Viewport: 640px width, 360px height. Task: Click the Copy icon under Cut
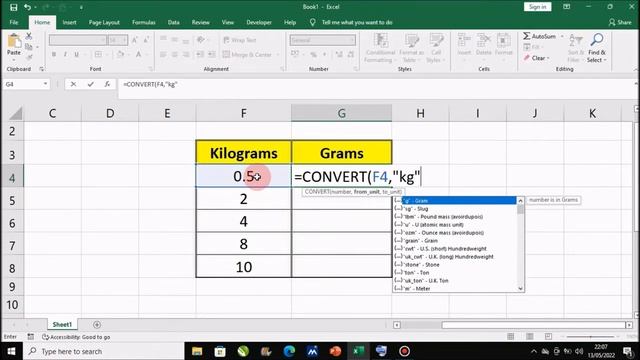click(x=29, y=47)
